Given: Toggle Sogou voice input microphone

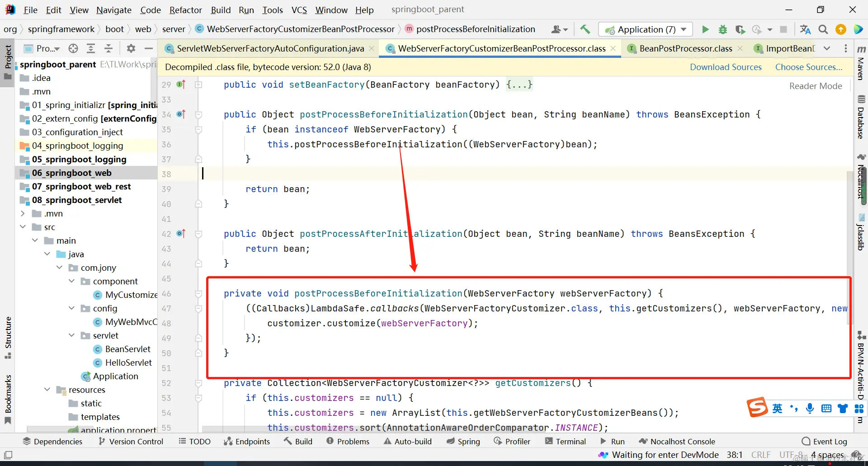Looking at the screenshot, I should pos(810,409).
